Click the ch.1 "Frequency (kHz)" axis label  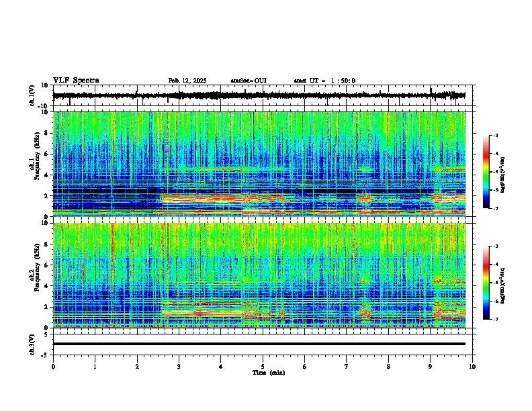coord(38,156)
